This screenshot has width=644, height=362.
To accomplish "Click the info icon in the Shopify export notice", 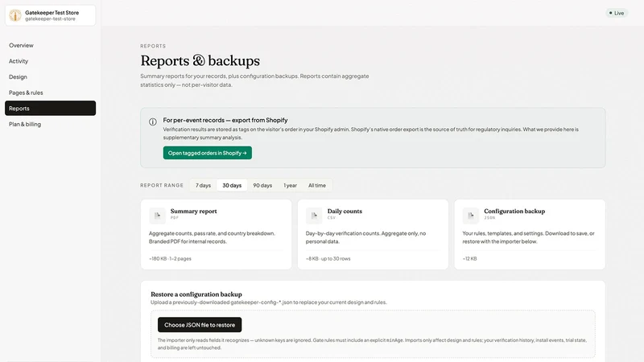I will point(153,121).
